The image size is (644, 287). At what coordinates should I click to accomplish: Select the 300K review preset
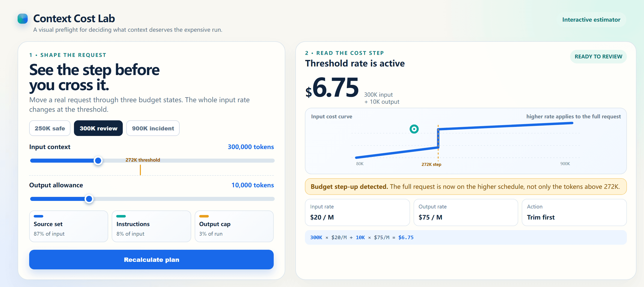[98, 128]
